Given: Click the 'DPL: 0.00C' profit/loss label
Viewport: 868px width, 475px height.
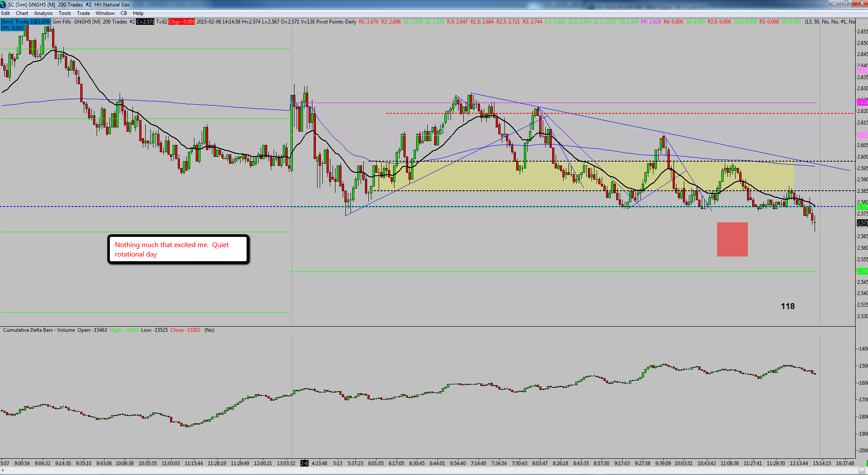Looking at the screenshot, I should coord(13,28).
